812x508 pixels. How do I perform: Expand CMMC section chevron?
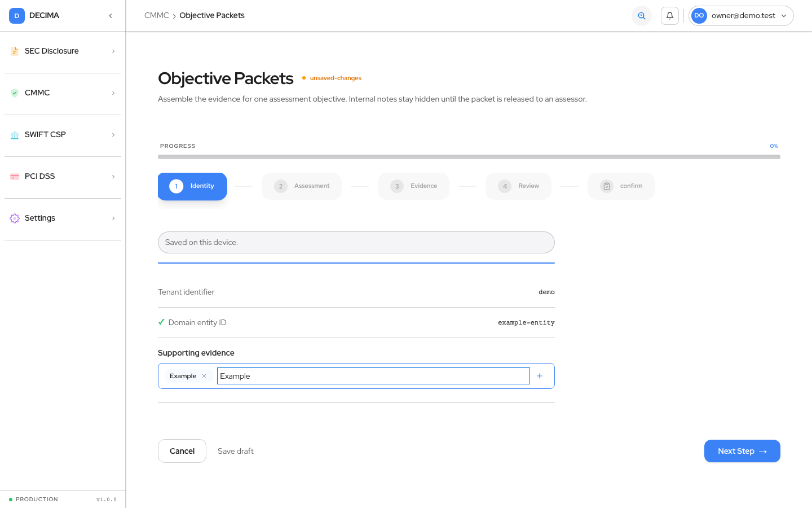point(113,93)
